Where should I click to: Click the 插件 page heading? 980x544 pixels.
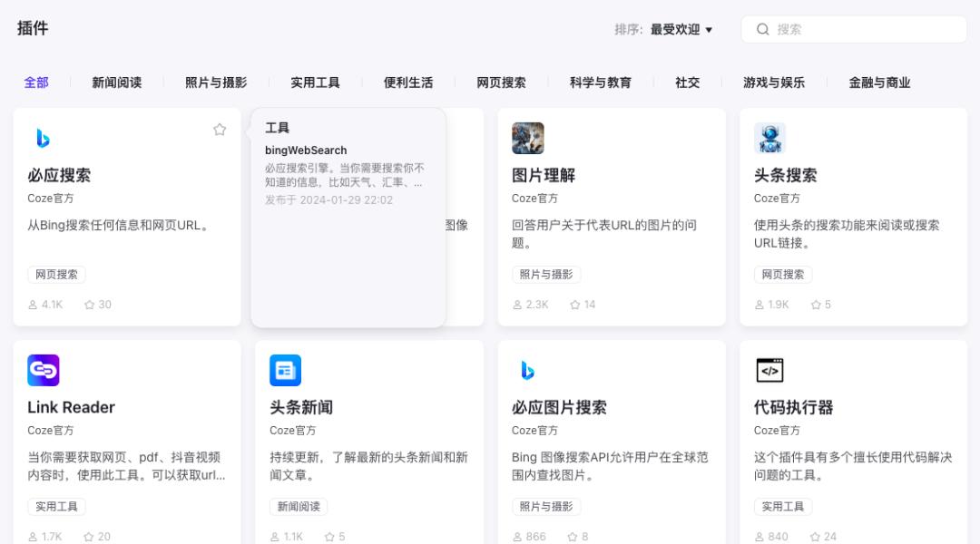(x=33, y=28)
